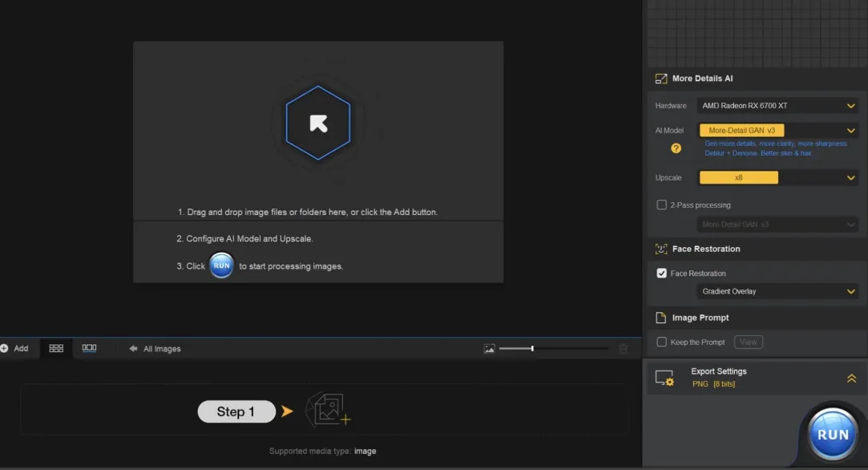The width and height of the screenshot is (868, 470).
Task: Adjust the thumbnail size slider
Action: pyautogui.click(x=554, y=349)
